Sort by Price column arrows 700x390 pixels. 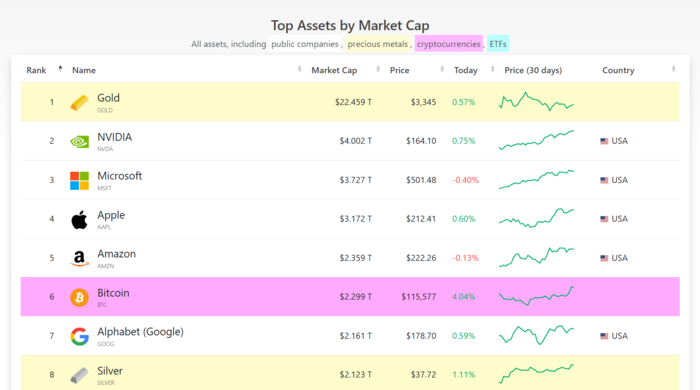pyautogui.click(x=442, y=69)
